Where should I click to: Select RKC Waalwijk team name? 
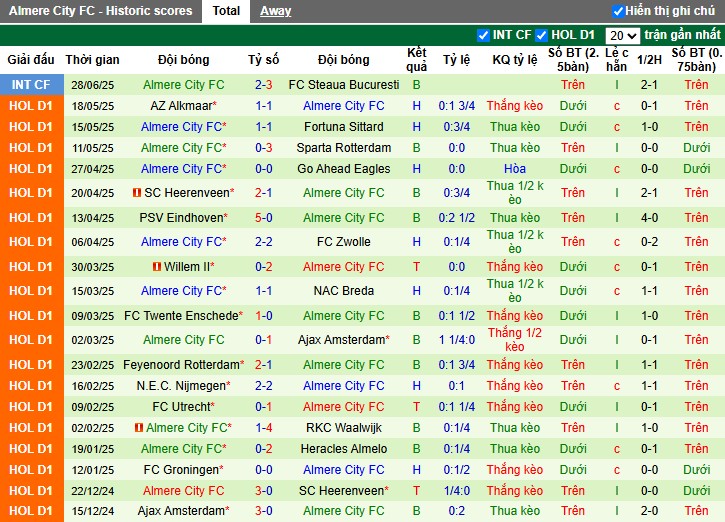click(344, 428)
